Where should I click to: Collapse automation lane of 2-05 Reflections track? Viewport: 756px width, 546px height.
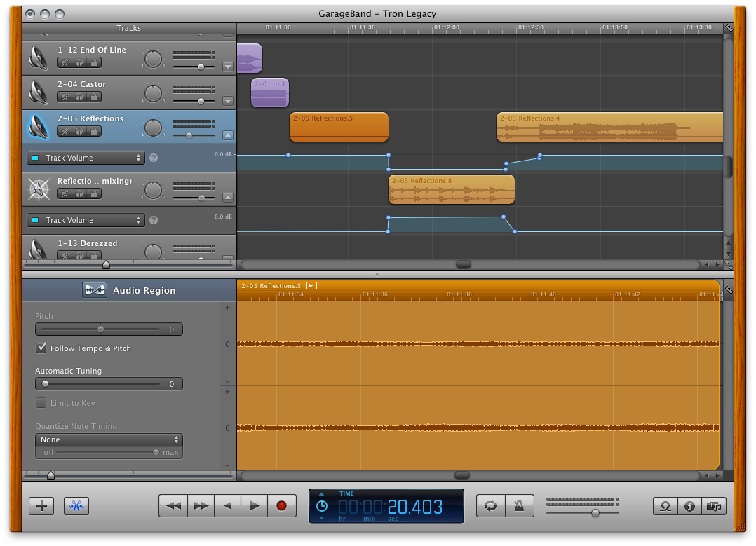228,135
